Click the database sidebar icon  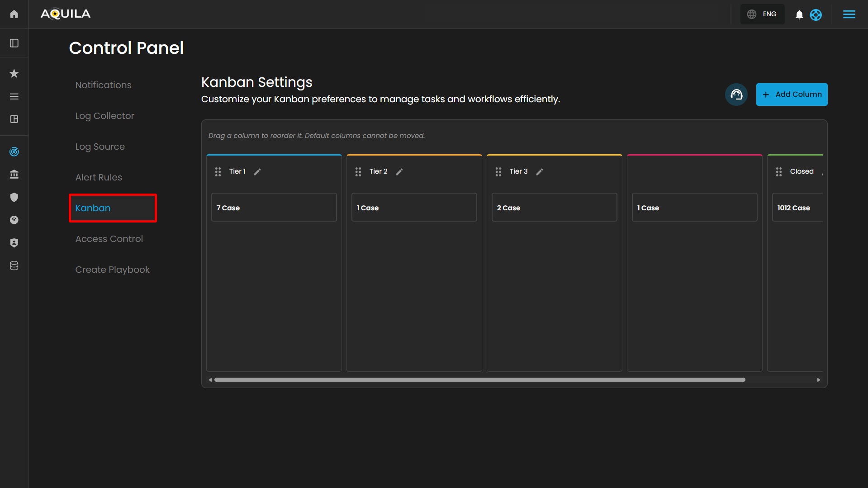click(x=14, y=265)
